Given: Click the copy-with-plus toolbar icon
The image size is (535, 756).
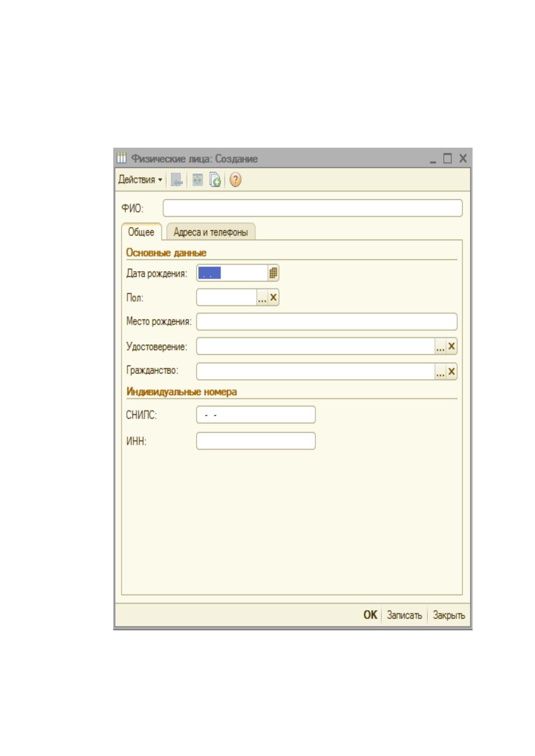Looking at the screenshot, I should click(x=215, y=180).
